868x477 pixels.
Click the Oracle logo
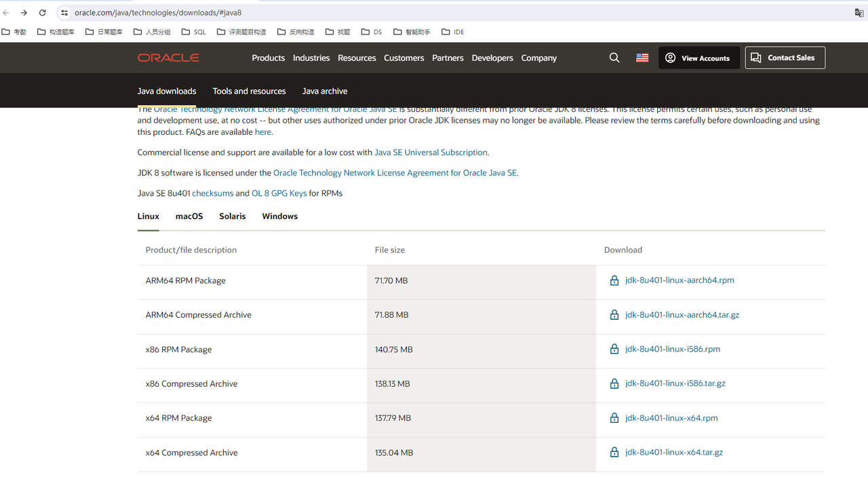(168, 58)
